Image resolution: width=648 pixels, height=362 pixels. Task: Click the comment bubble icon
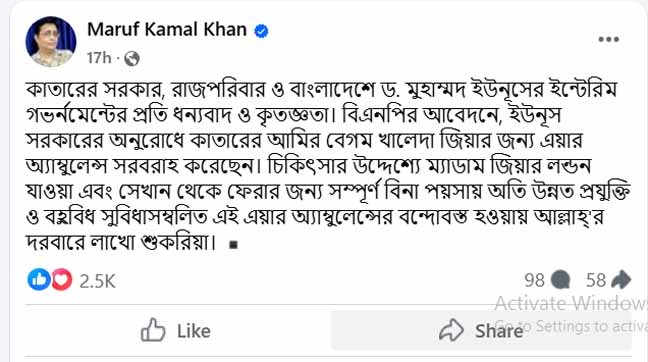(561, 280)
